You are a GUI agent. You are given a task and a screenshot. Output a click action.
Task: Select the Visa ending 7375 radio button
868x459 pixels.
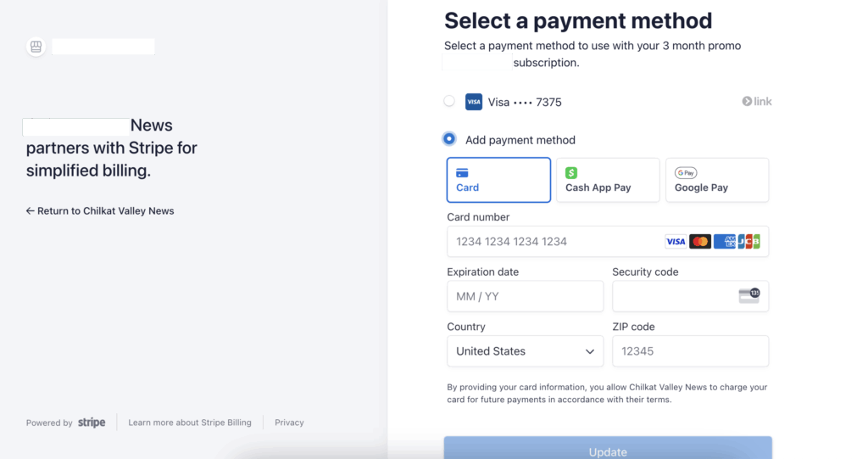[x=449, y=102]
